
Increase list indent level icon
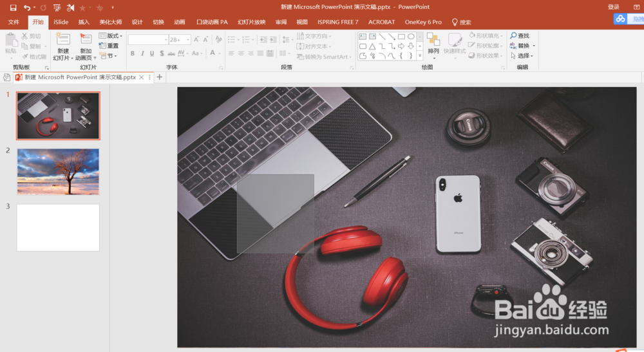273,40
